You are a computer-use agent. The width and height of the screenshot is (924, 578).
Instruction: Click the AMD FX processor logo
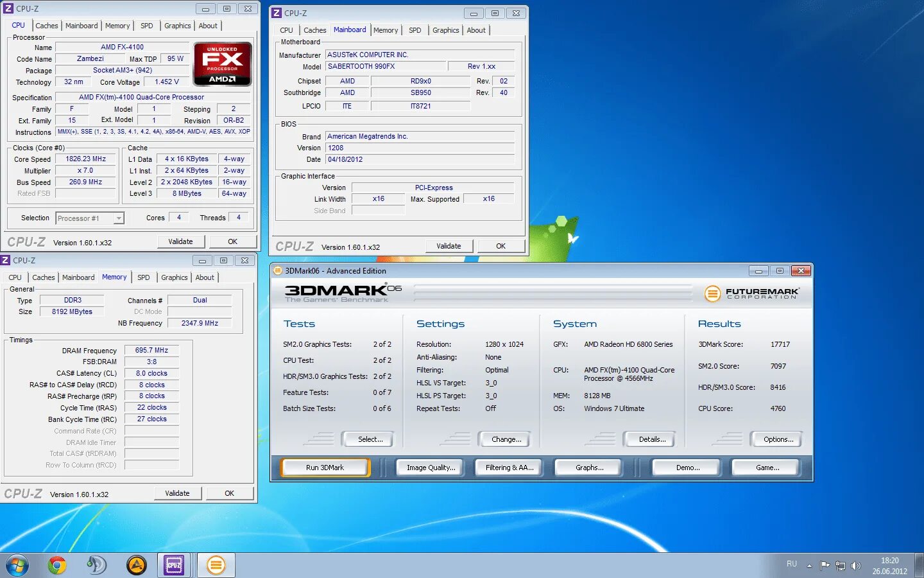pos(223,64)
